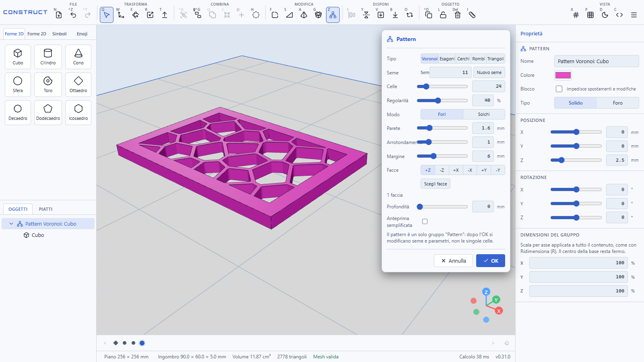Click the loop arrows icon
This screenshot has width=644, height=362.
(410, 15)
